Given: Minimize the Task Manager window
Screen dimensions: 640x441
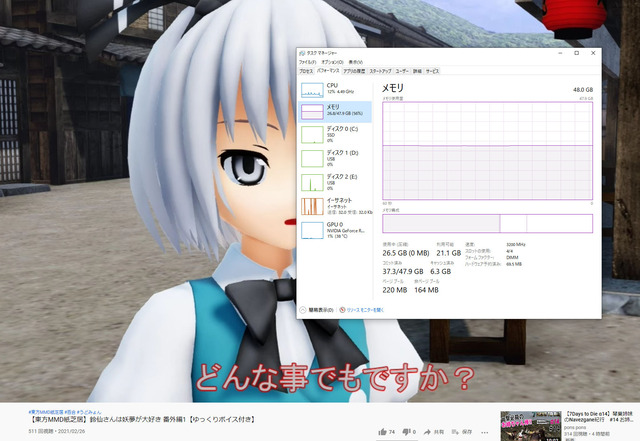Looking at the screenshot, I should pos(561,53).
